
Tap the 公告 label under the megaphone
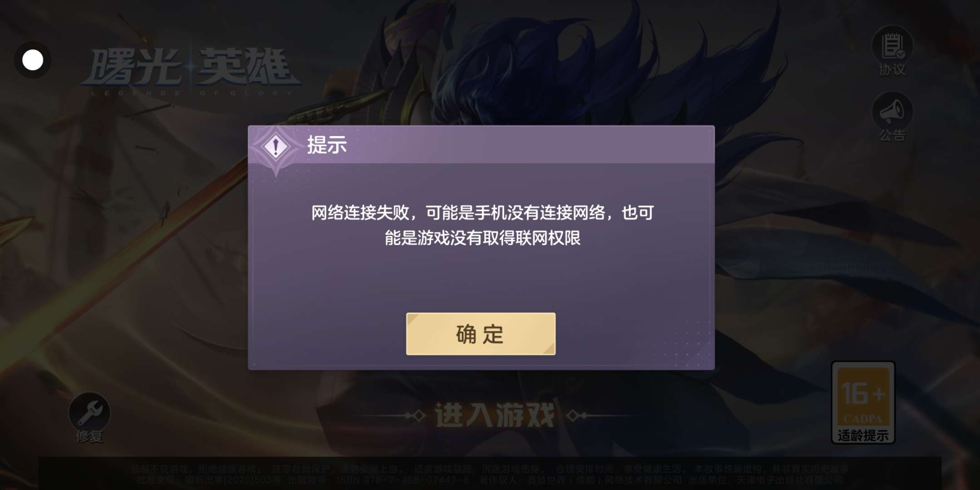[x=892, y=135]
